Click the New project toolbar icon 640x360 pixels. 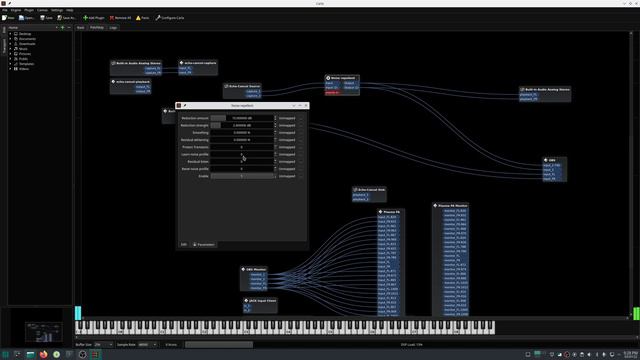[4, 18]
